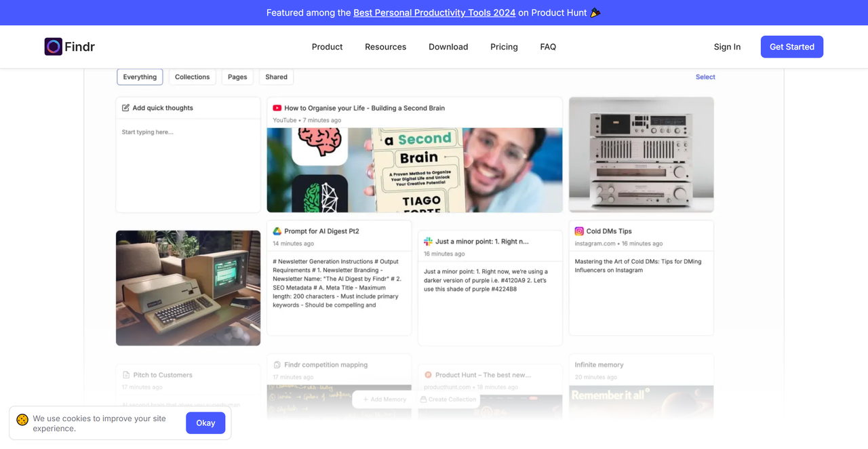Click the Google Drive icon on Prompt card
This screenshot has height=449, width=868.
(x=277, y=231)
